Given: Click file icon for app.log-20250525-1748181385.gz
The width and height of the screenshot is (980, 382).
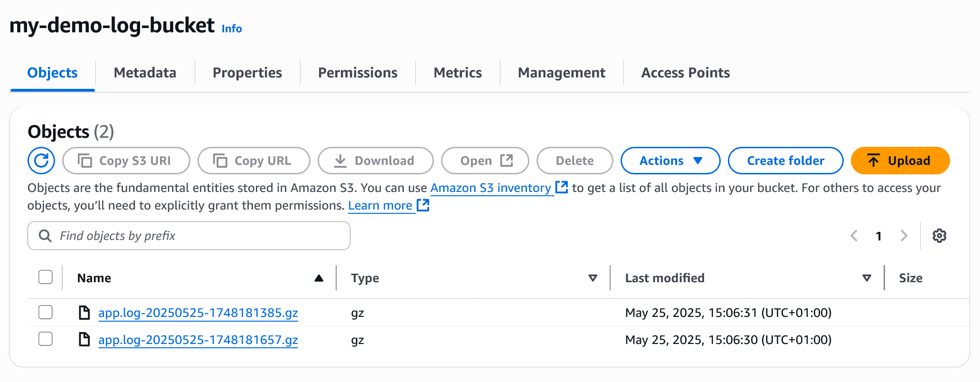Looking at the screenshot, I should point(85,313).
